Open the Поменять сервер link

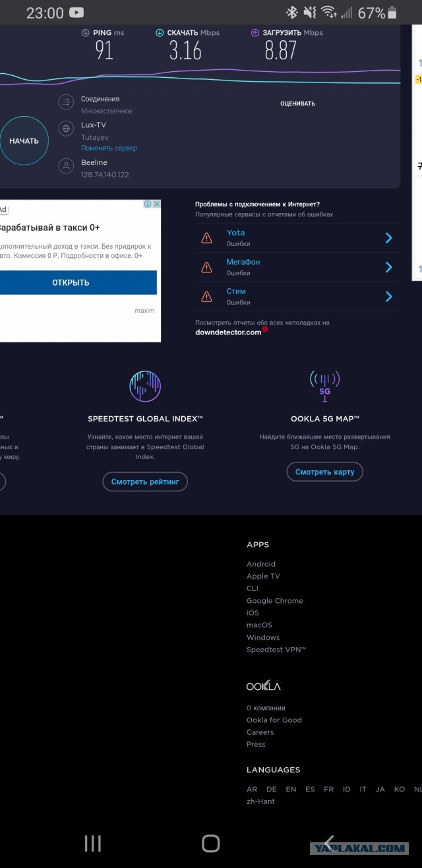109,148
